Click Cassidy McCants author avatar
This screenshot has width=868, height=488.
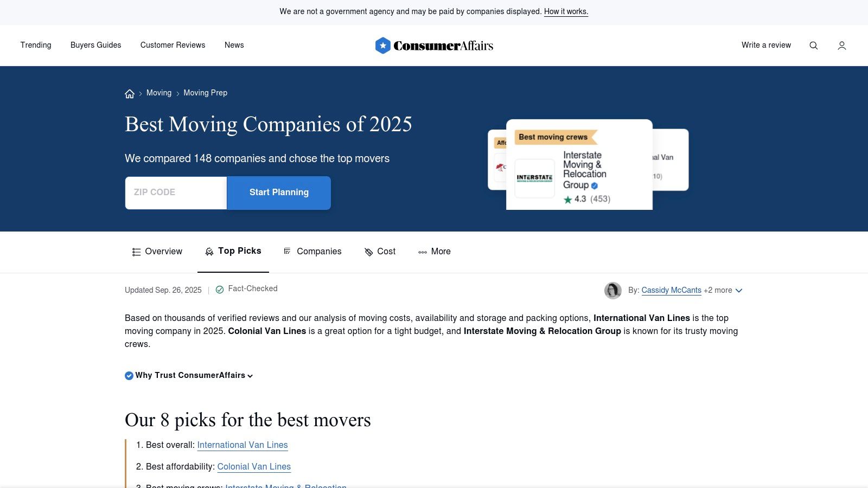click(612, 291)
